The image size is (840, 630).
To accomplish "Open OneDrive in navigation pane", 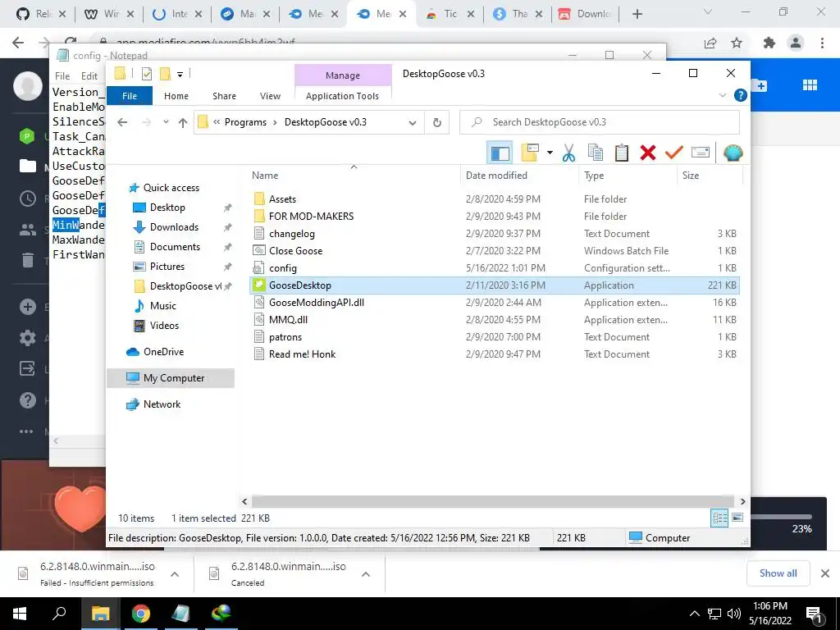I will (x=163, y=352).
